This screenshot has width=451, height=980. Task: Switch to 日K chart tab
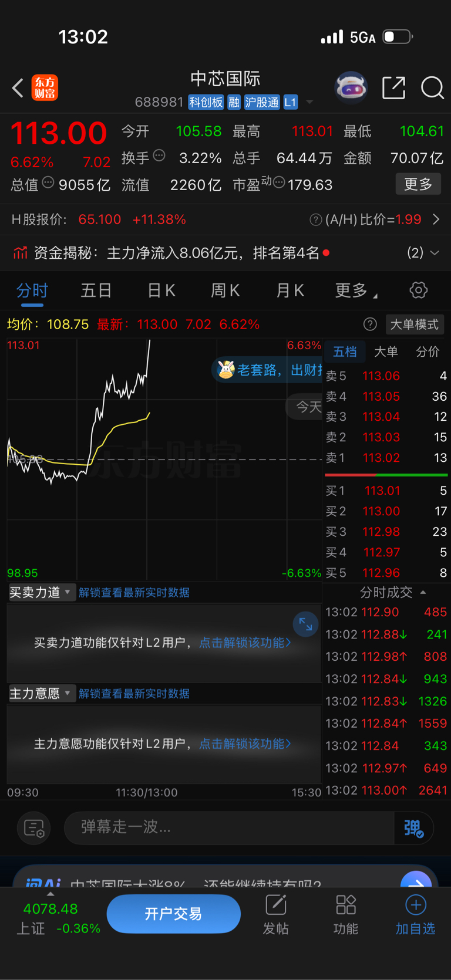click(x=161, y=290)
